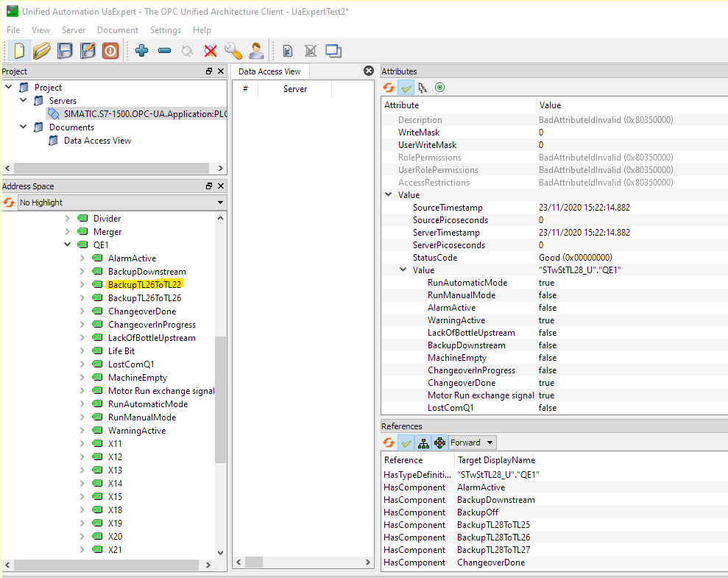This screenshot has height=578, width=728.
Task: Collapse the QE1 node
Action: 67,244
